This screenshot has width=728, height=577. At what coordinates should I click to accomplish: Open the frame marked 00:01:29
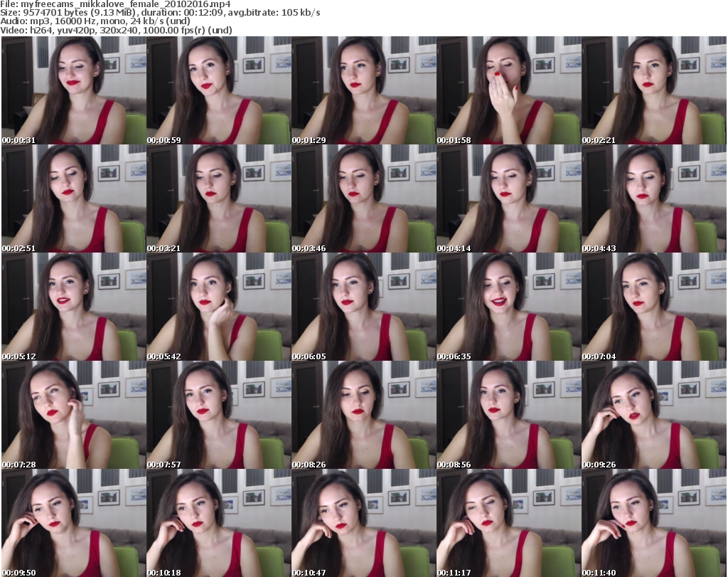coord(363,90)
